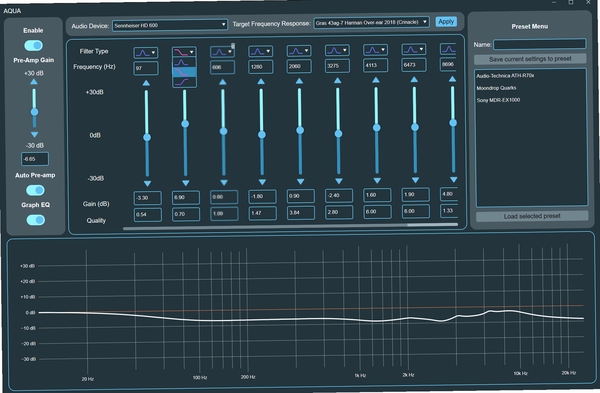The height and width of the screenshot is (393, 600).
Task: Click the gain increase arrow for the 97 Hz filter
Action: pyautogui.click(x=146, y=83)
